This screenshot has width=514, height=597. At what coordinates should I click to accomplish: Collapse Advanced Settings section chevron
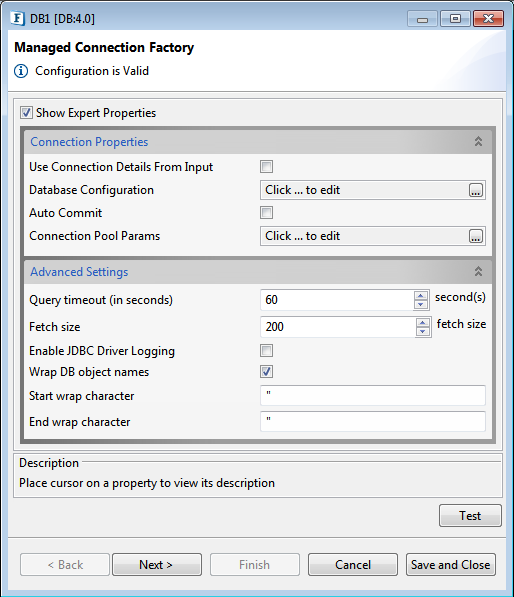478,271
